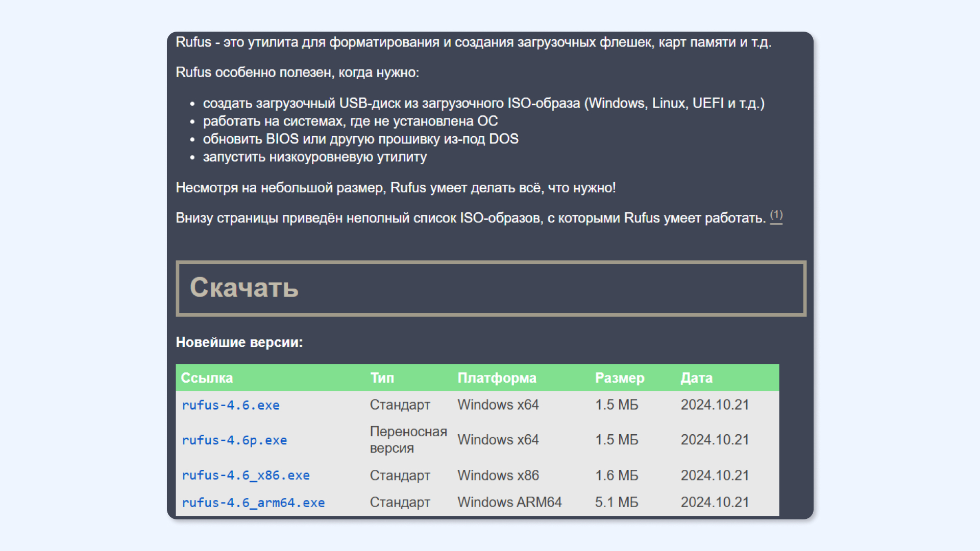This screenshot has height=551, width=980.
Task: Select the Windows x86 platform cell
Action: click(x=498, y=475)
